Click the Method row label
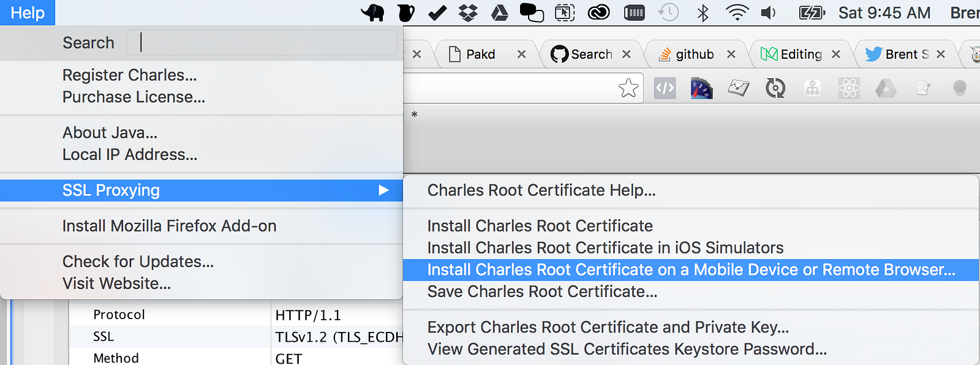The image size is (980, 365). 116,358
